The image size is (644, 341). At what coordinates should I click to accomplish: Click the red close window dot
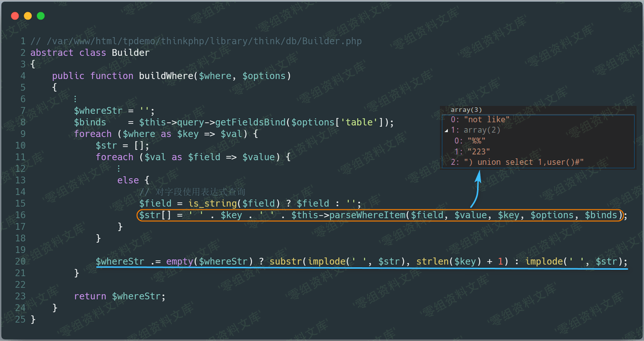(15, 16)
